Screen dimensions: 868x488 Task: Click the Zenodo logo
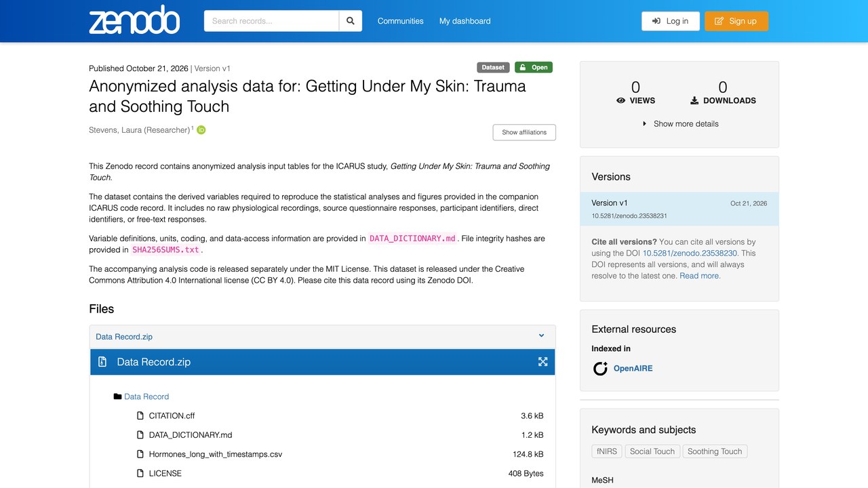pos(134,21)
